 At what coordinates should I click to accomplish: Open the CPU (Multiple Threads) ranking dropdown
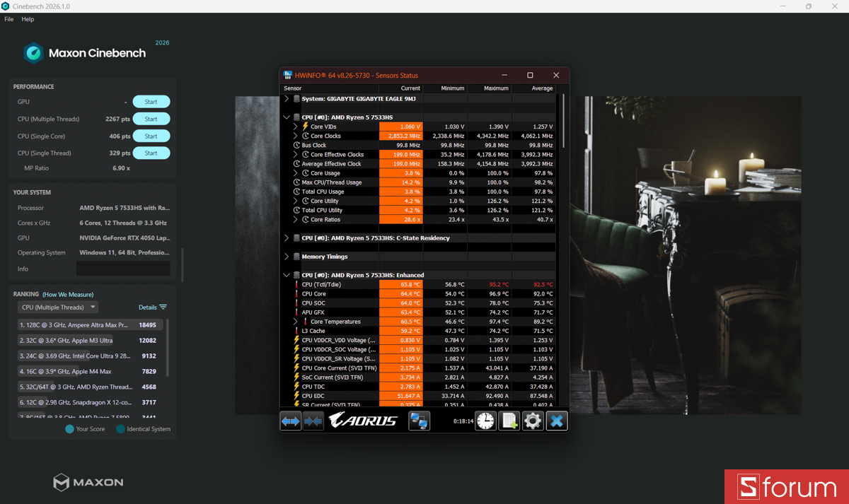58,307
